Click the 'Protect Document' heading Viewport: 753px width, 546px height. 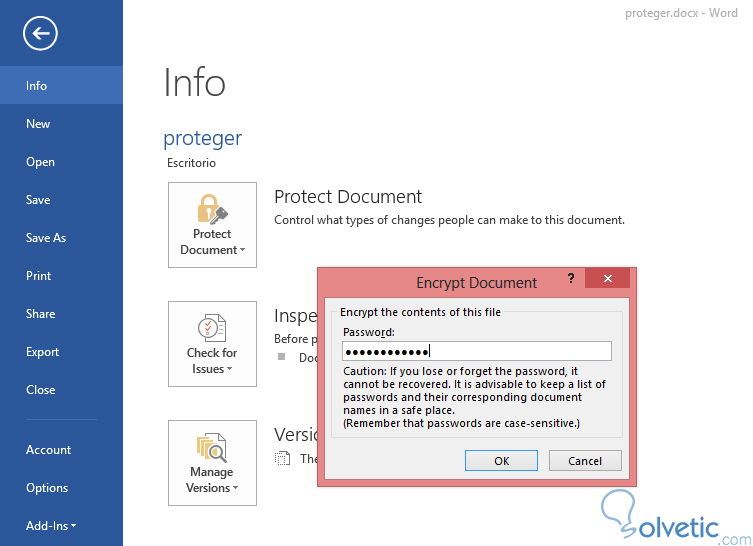(x=348, y=197)
